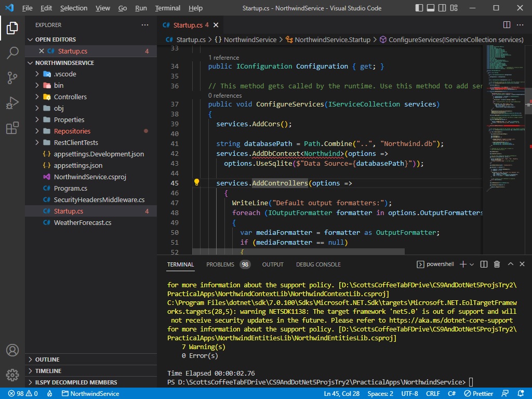Switch to the PROBLEMS tab

point(220,264)
